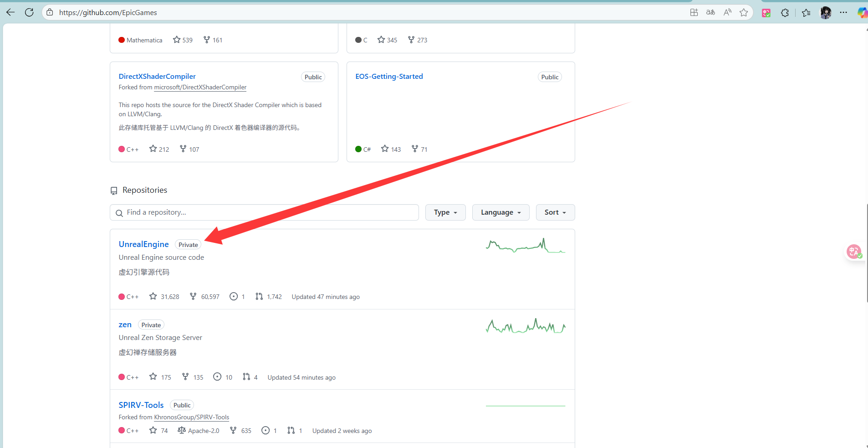Open Mathematica repo forks 161
Viewport: 868px width, 448px height.
(213, 40)
